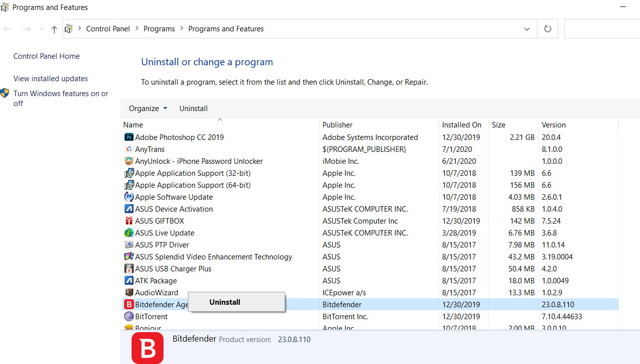Click Programs and Features breadcrumb
Image resolution: width=640 pixels, height=364 pixels.
(226, 29)
